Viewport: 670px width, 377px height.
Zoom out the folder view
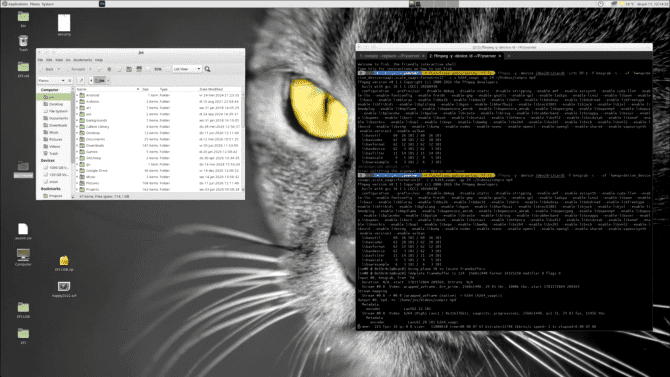point(148,69)
